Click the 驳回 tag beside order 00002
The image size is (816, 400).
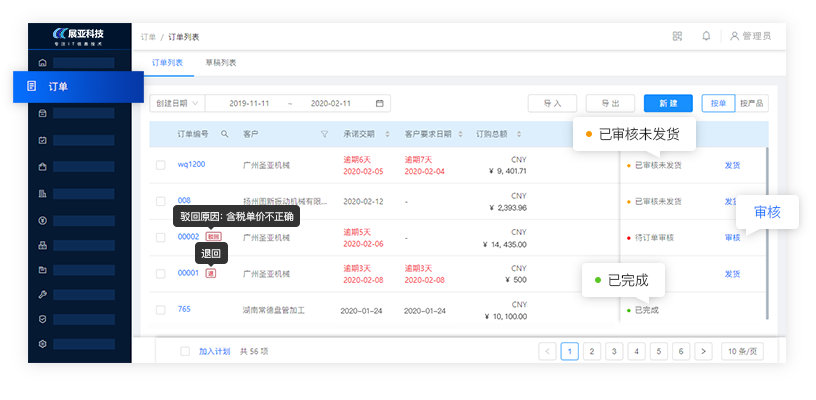coord(213,237)
